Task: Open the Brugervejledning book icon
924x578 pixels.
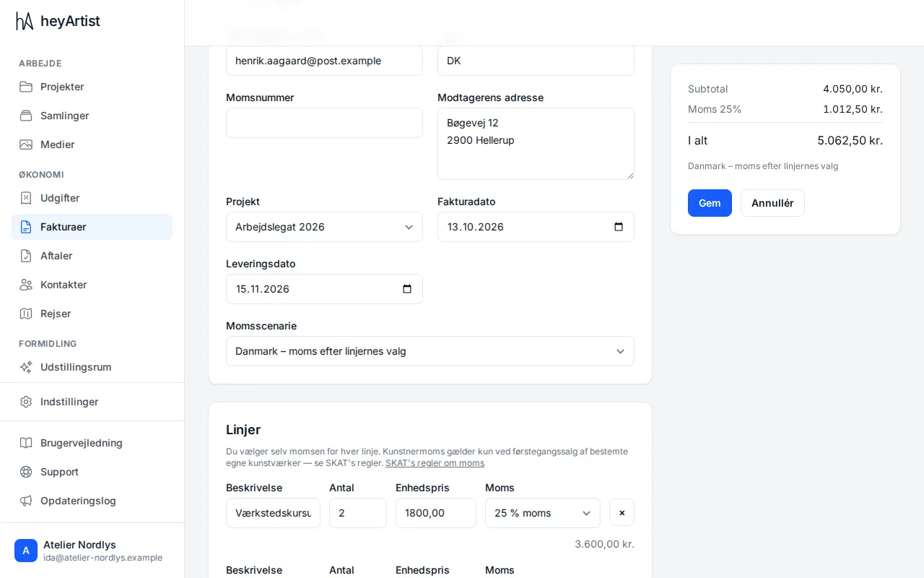Action: pyautogui.click(x=26, y=443)
